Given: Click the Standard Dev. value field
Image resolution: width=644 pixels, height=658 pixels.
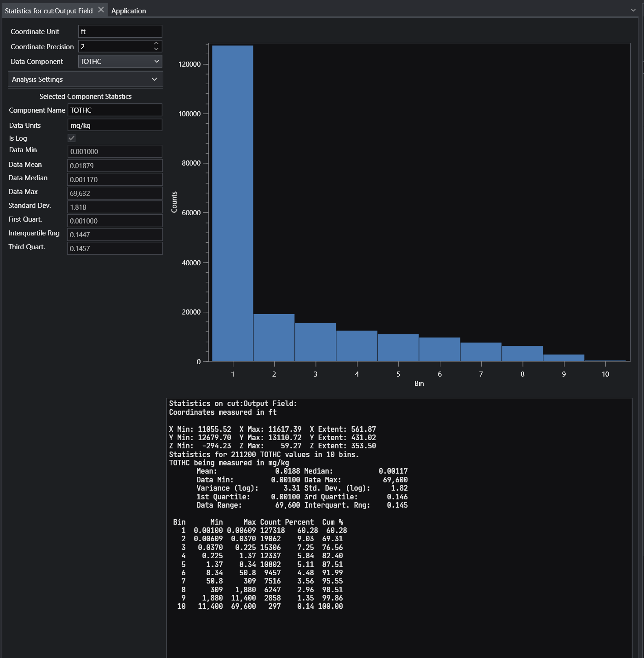Looking at the screenshot, I should click(115, 207).
